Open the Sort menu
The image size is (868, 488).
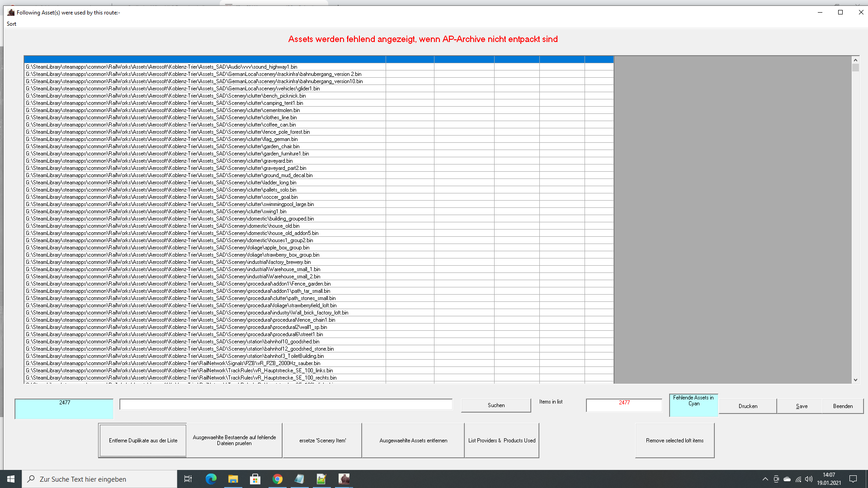click(x=11, y=24)
